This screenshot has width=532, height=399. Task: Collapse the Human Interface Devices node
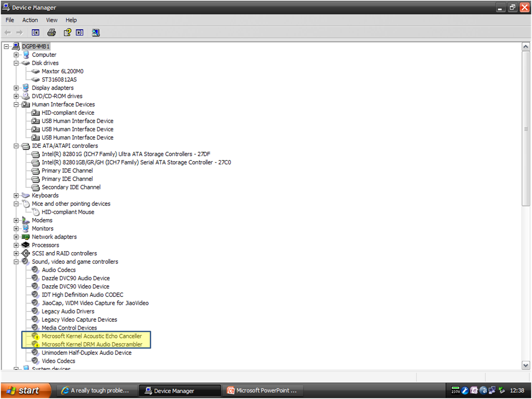tap(16, 104)
